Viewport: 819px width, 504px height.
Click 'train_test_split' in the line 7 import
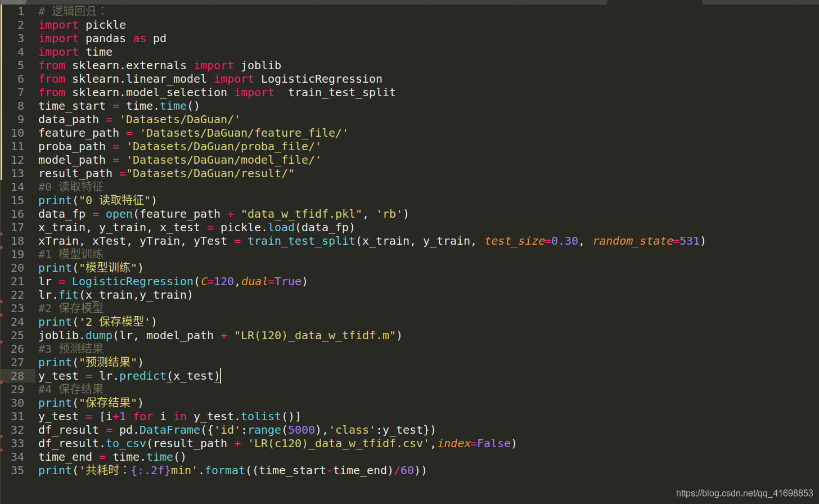pos(342,92)
